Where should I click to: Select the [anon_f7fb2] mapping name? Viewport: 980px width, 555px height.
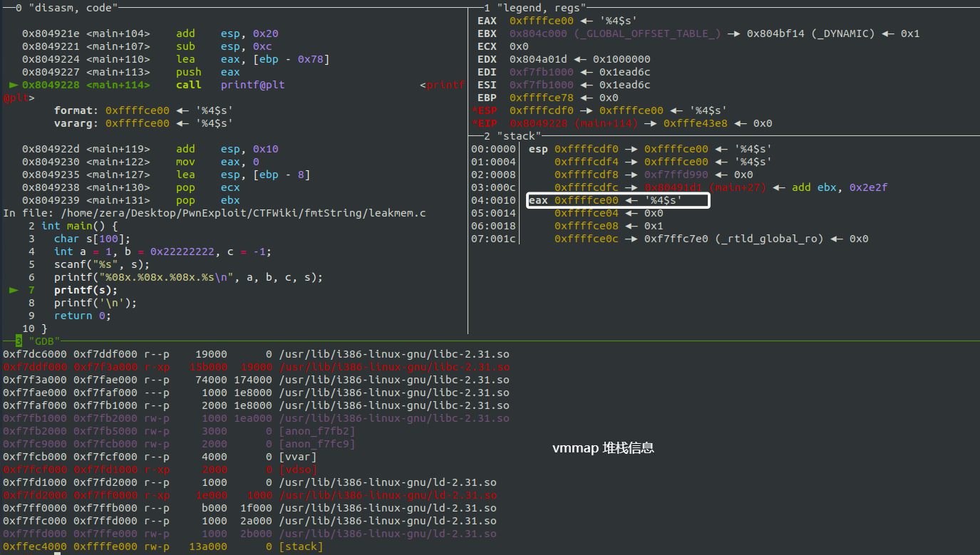point(317,431)
